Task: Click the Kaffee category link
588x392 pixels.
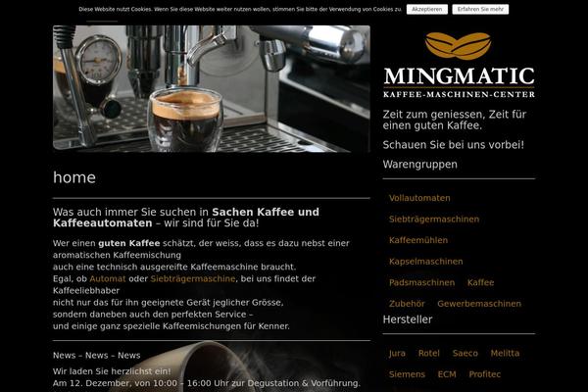Action: (480, 282)
